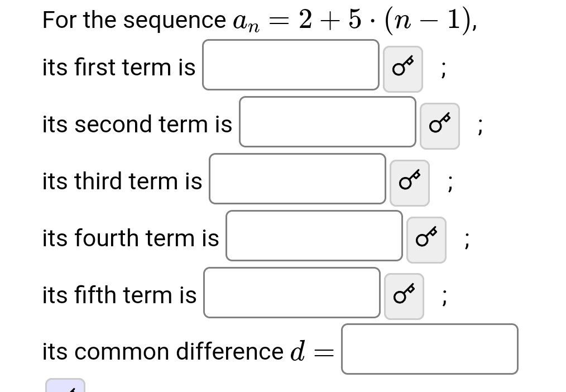Image resolution: width=566 pixels, height=392 pixels.
Task: Click the answer box after 'its common difference d ='
Action: 430,349
